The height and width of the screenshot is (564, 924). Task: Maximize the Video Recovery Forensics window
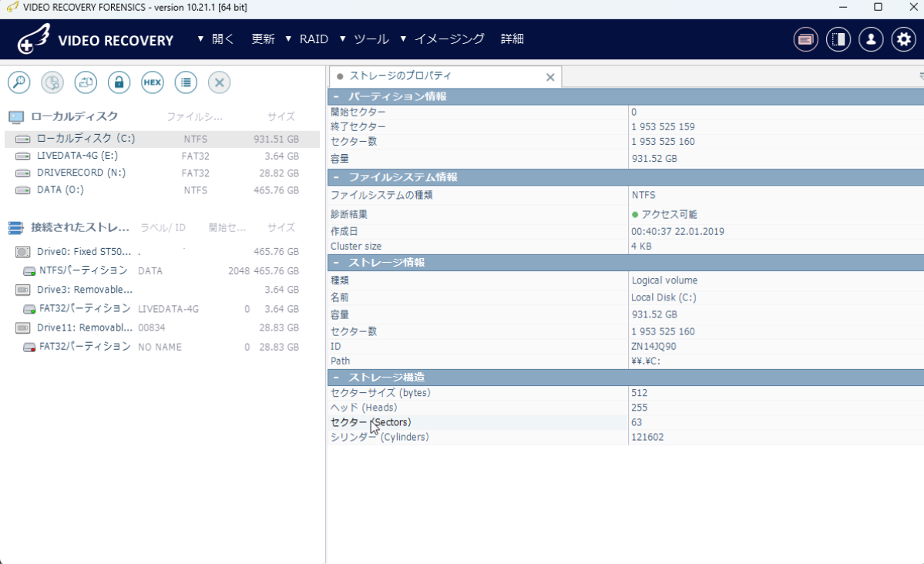878,7
